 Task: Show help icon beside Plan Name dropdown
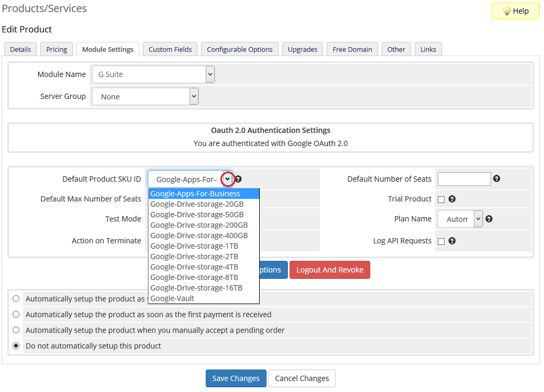click(x=489, y=219)
